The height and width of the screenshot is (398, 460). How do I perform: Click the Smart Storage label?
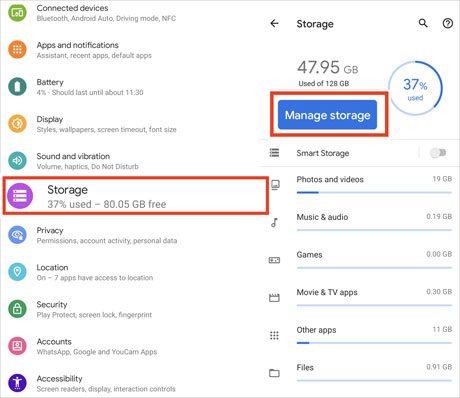[x=323, y=153]
